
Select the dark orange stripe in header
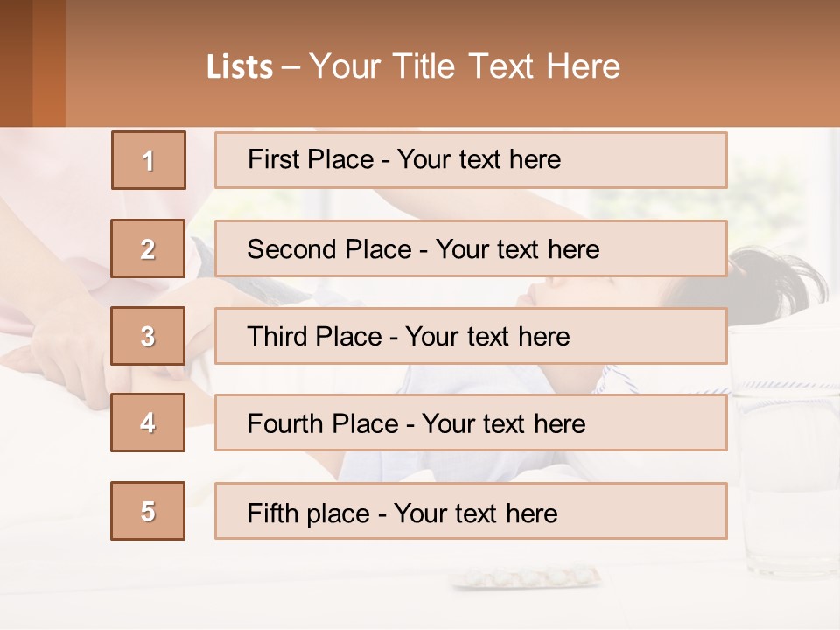48,63
